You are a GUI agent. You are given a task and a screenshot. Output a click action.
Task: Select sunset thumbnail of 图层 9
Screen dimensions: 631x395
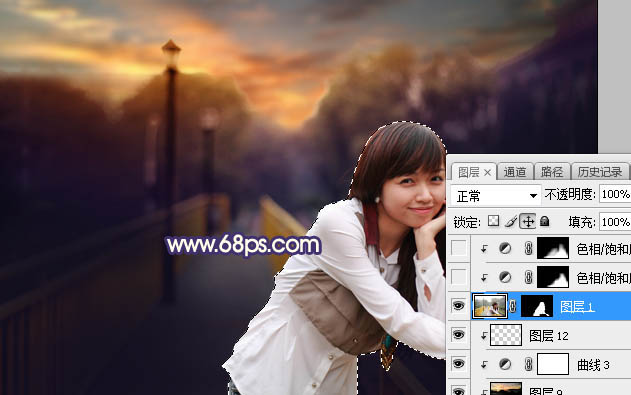tap(506, 389)
